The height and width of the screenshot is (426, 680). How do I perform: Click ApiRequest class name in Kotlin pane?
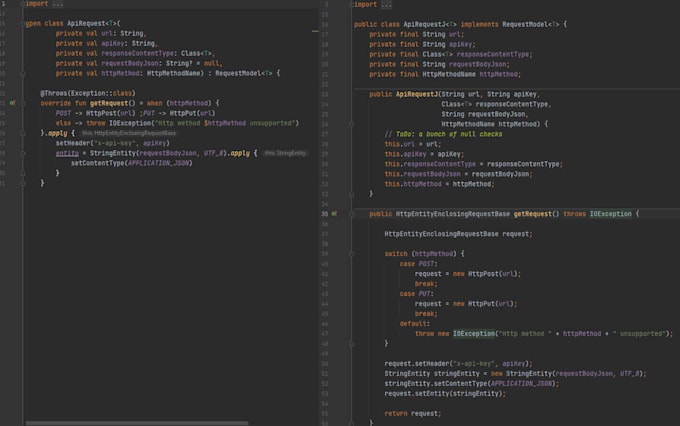86,23
